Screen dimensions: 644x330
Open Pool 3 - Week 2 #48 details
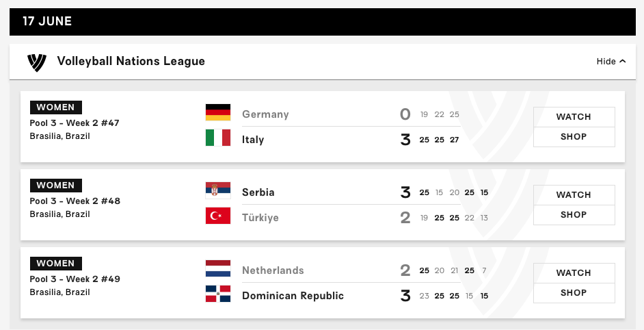coord(75,201)
